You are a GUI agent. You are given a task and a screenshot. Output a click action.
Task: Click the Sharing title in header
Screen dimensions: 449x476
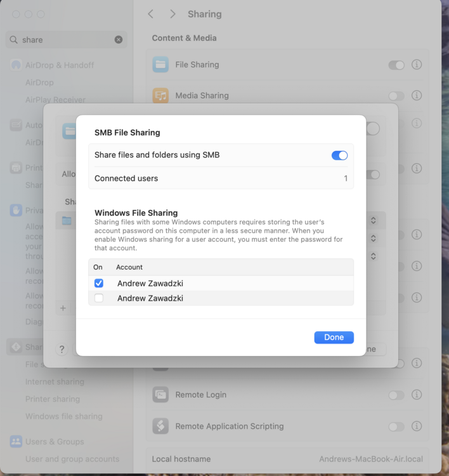coord(204,14)
